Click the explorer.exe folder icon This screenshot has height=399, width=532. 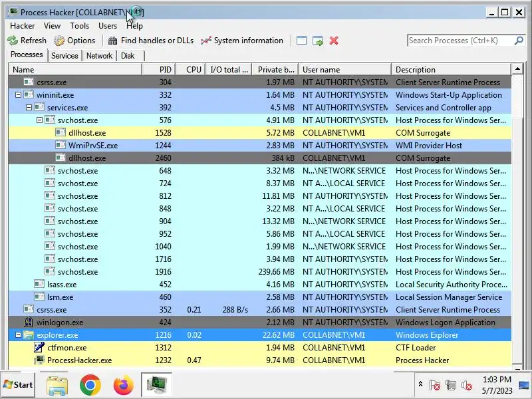click(x=29, y=335)
